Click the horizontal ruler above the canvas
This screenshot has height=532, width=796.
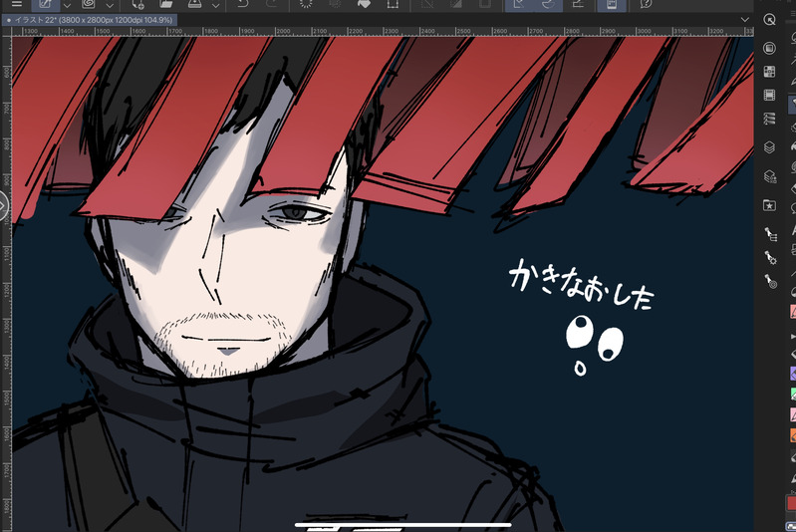[383, 31]
